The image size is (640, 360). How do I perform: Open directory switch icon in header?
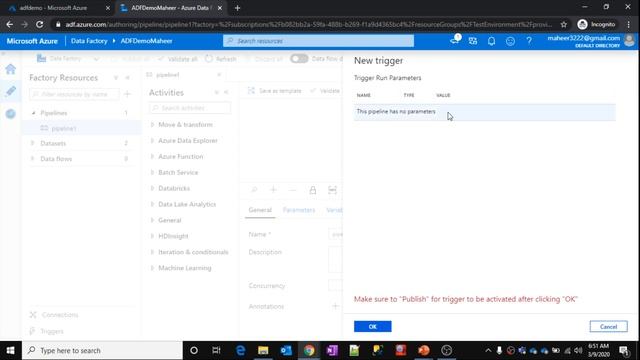pos(473,41)
